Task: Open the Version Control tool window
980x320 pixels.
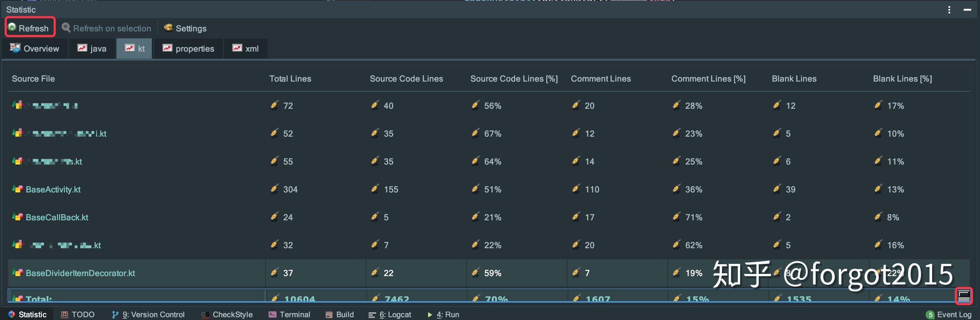Action: pos(148,314)
